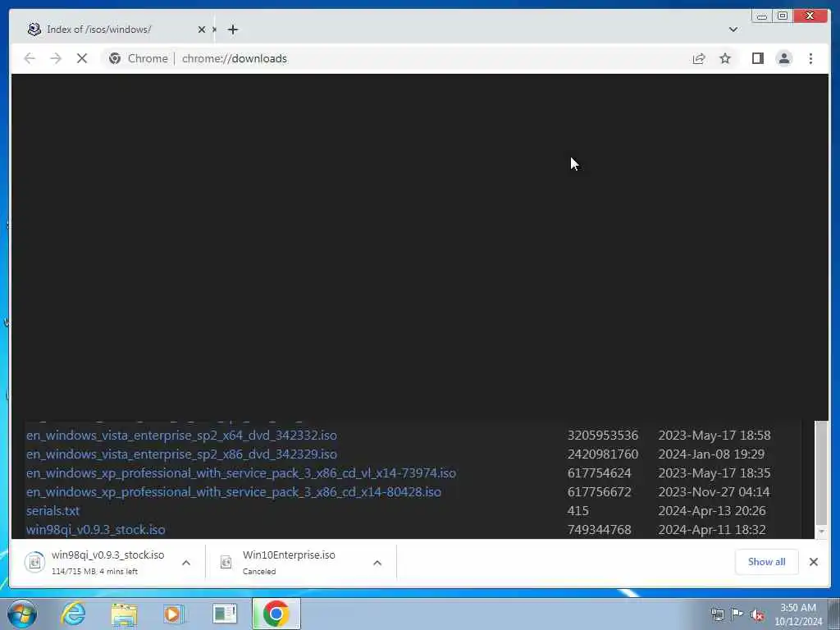Bookmark this tab with the star
The image size is (840, 630).
[725, 58]
